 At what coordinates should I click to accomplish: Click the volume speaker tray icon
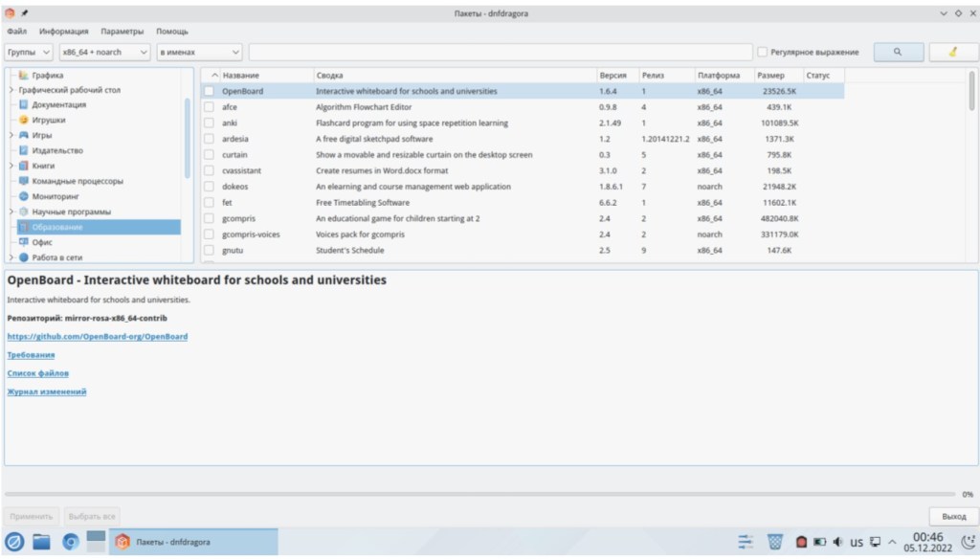point(837,542)
